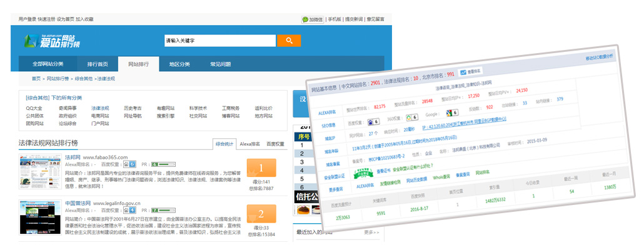Click the 用户登录 login link

[27, 19]
